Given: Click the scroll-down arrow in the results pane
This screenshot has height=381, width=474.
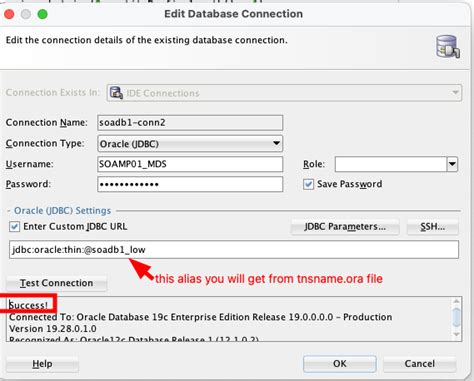Looking at the screenshot, I should click(x=456, y=334).
